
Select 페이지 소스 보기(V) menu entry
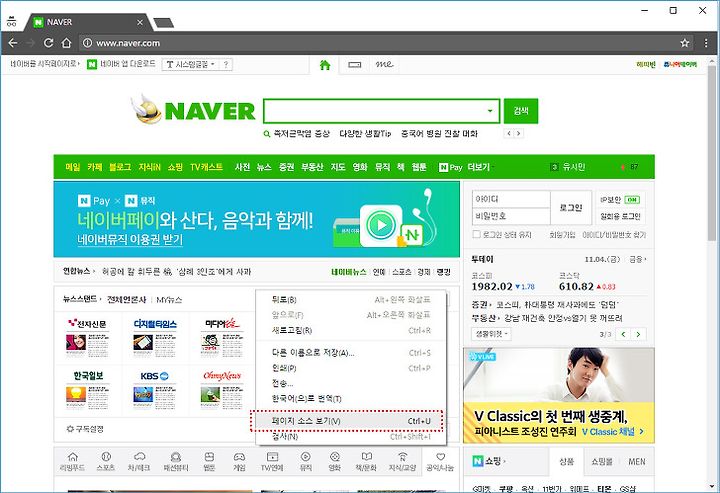coord(351,421)
